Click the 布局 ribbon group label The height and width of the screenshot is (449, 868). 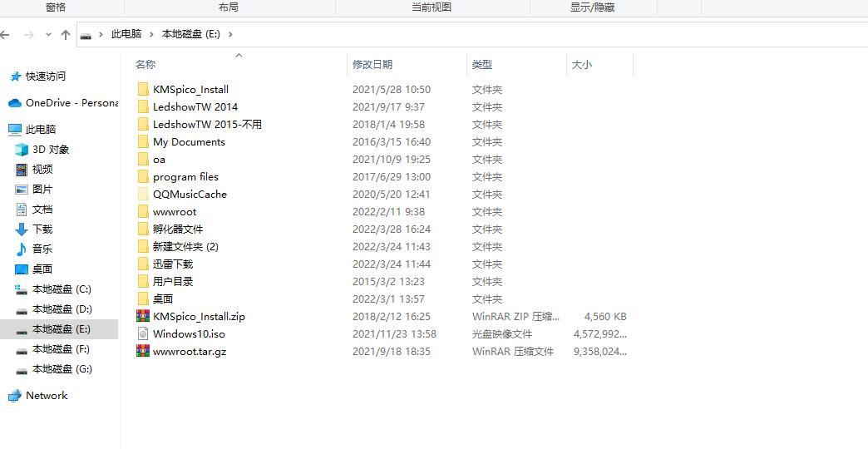point(229,7)
